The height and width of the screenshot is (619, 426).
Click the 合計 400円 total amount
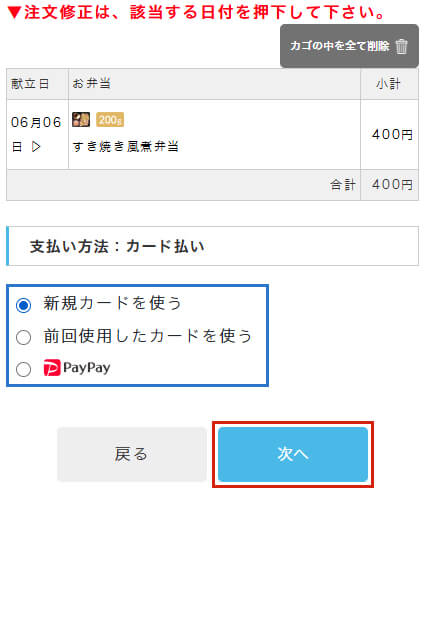pos(392,184)
